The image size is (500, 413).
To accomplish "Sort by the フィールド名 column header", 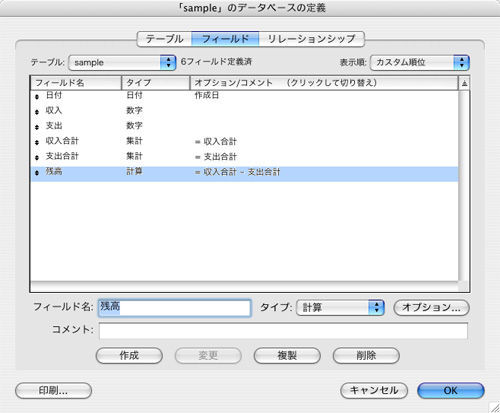I will pos(76,83).
